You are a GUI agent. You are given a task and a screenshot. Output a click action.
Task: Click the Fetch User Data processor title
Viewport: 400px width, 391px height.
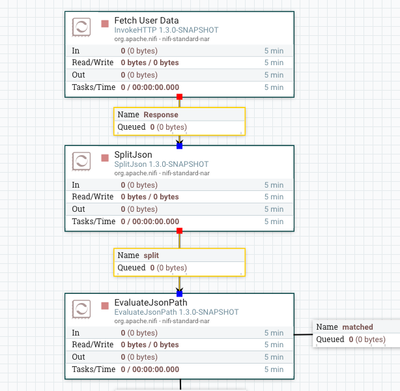146,21
